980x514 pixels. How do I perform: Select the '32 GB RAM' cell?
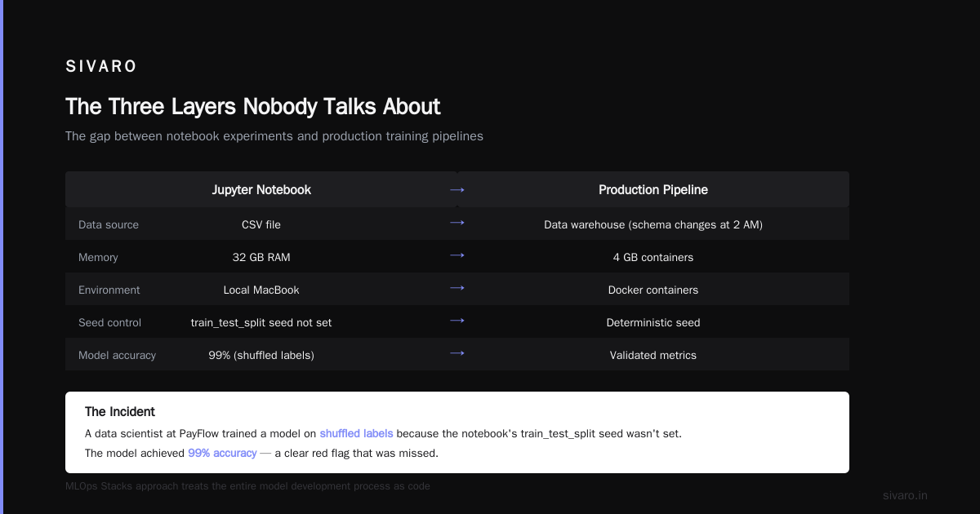point(261,257)
